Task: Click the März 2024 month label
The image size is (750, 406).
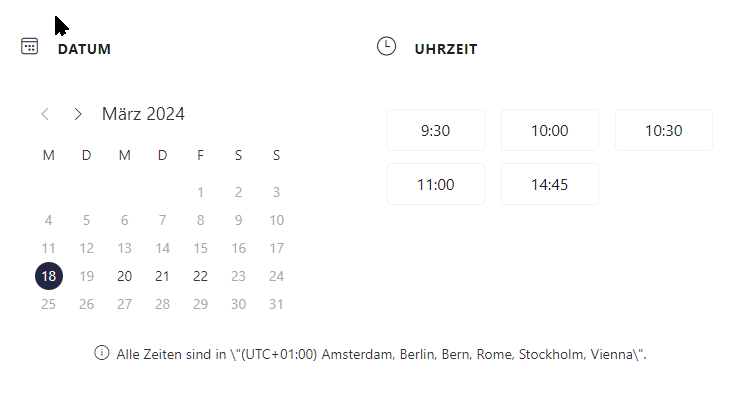Action: [x=143, y=114]
